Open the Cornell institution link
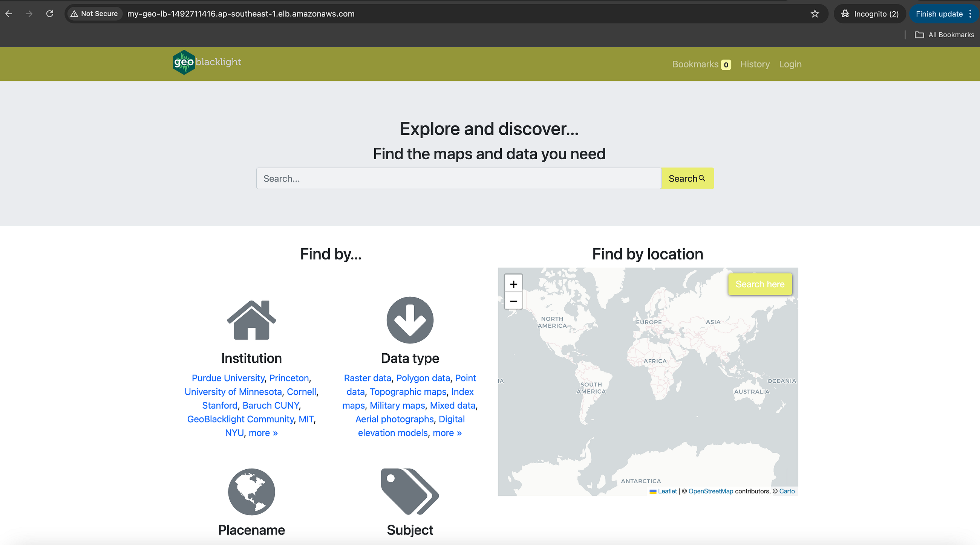Image resolution: width=980 pixels, height=545 pixels. coord(301,392)
